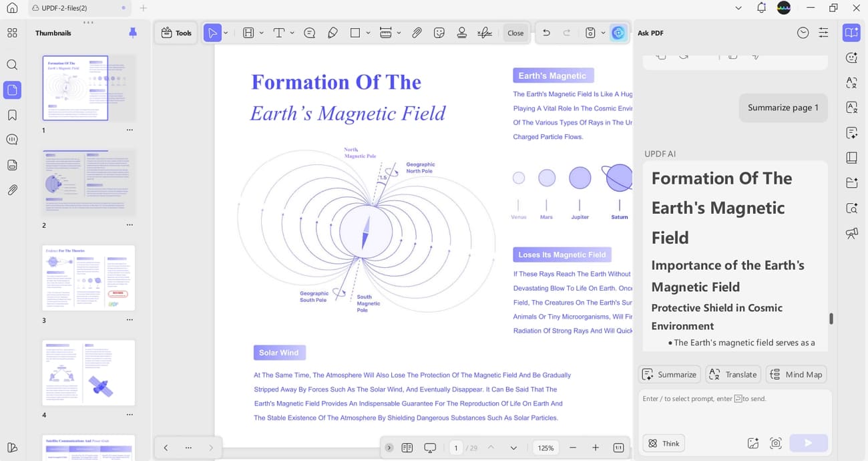This screenshot has height=461, width=868.
Task: Zoom out using the minus control
Action: click(572, 448)
